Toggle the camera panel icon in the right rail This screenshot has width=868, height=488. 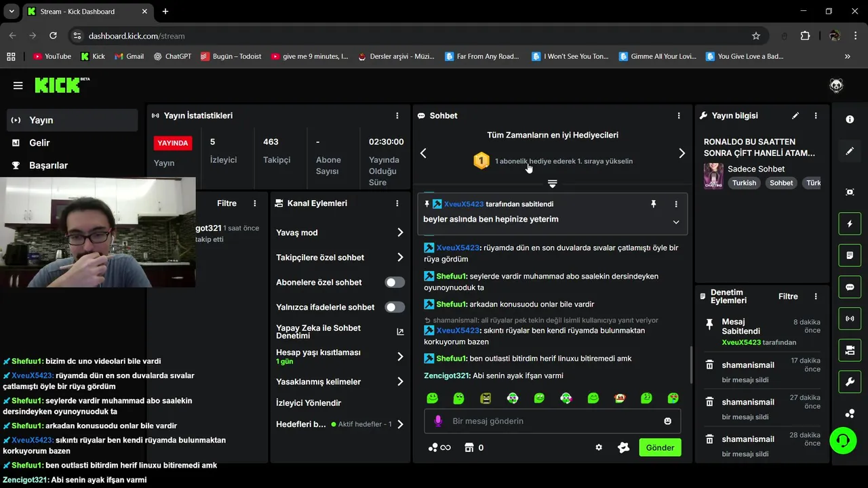[850, 350]
